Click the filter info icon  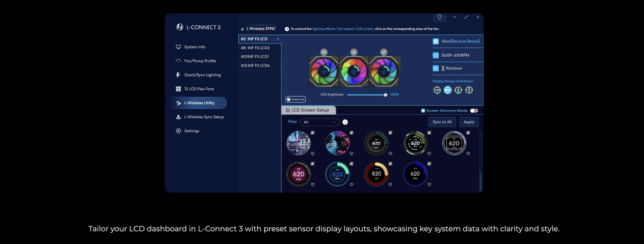coord(345,122)
